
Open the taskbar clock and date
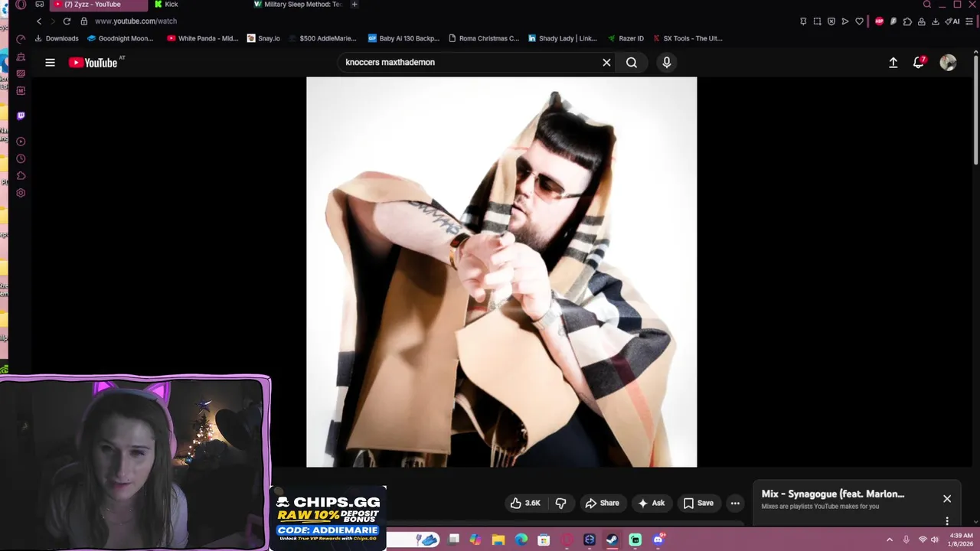961,540
